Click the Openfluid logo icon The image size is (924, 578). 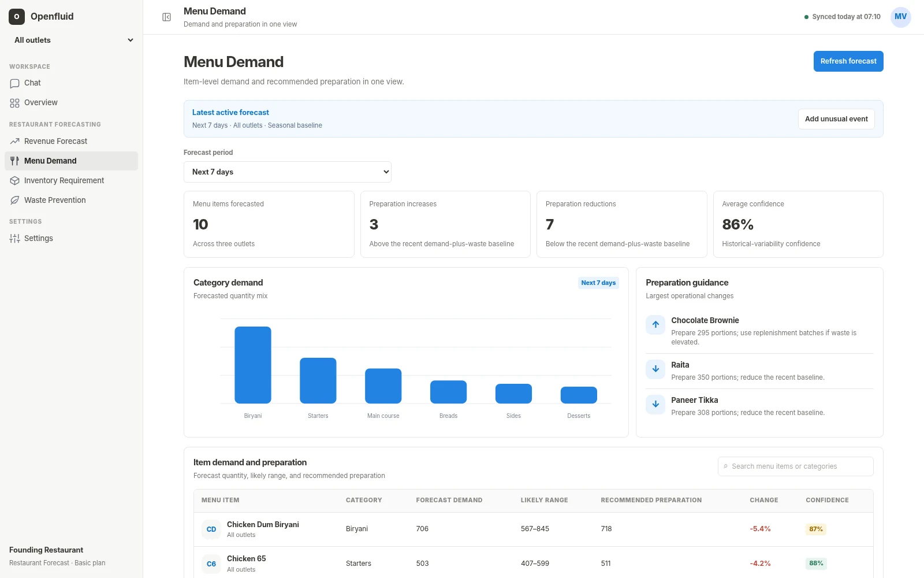tap(17, 17)
